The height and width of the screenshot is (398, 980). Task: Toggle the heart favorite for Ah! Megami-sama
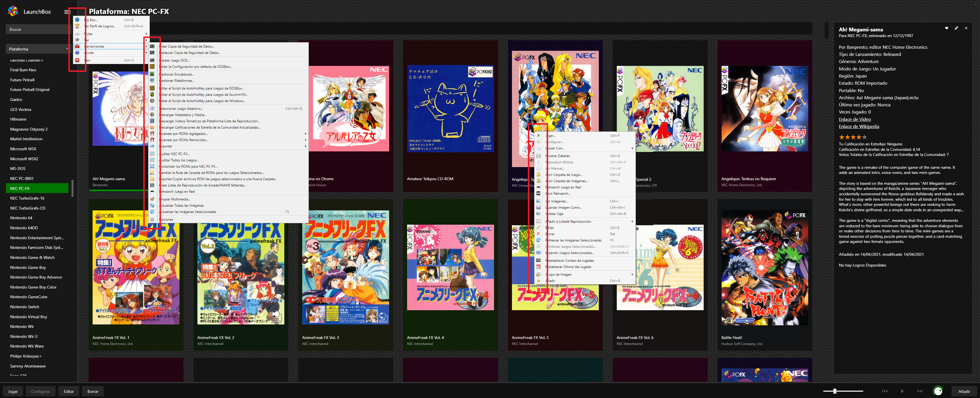click(946, 28)
